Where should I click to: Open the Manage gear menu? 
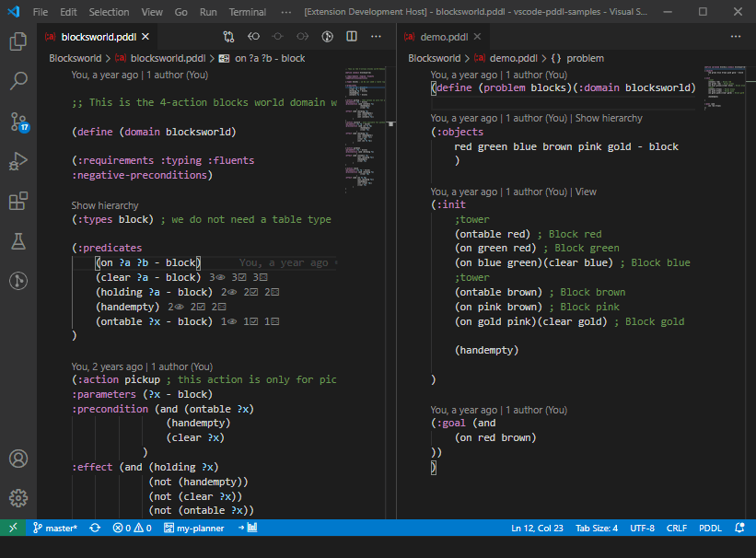click(x=17, y=498)
